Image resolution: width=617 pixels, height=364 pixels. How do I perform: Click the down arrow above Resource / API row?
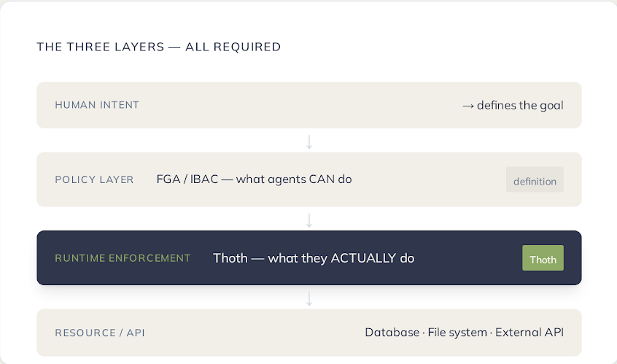click(x=309, y=298)
